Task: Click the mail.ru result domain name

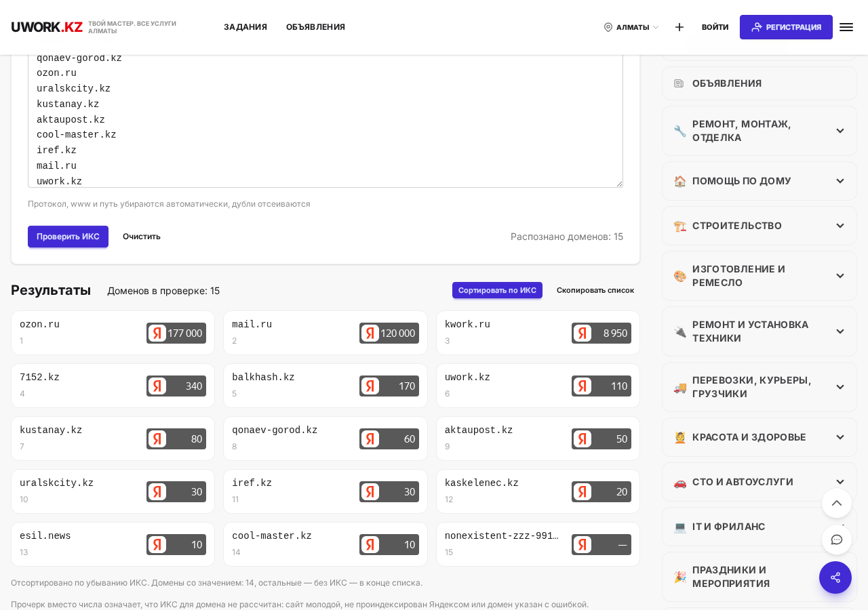Action: point(252,325)
